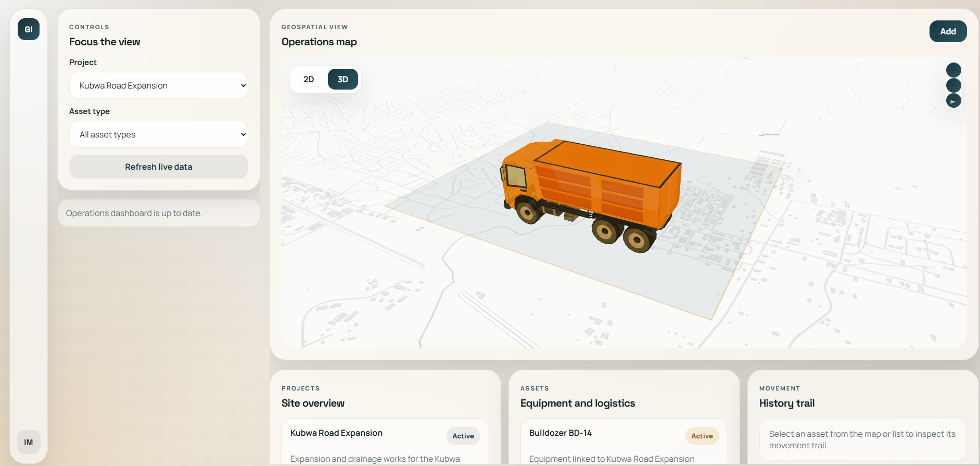Select the Kubwa Road Expansion project card
The width and height of the screenshot is (980, 466).
[x=385, y=442]
